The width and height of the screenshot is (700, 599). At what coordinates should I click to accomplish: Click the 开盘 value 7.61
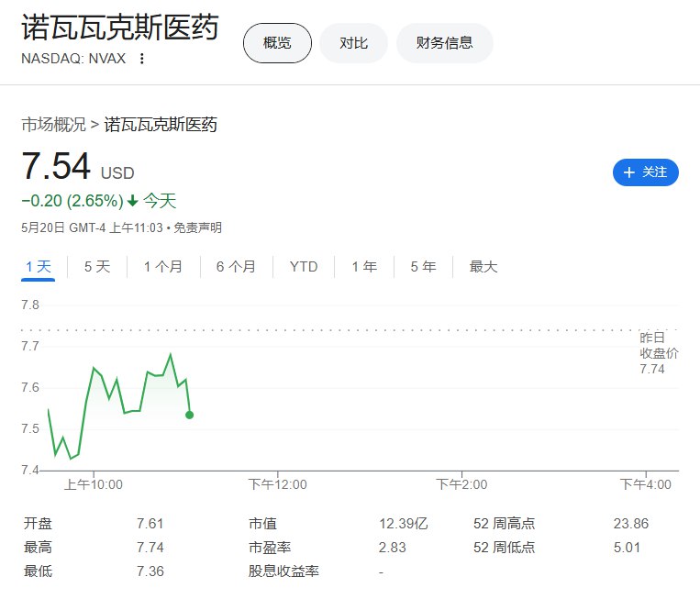pos(150,523)
